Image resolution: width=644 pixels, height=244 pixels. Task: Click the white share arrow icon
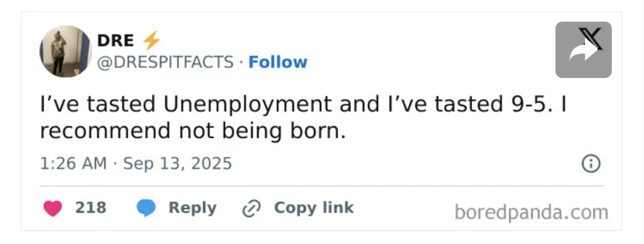pyautogui.click(x=582, y=51)
